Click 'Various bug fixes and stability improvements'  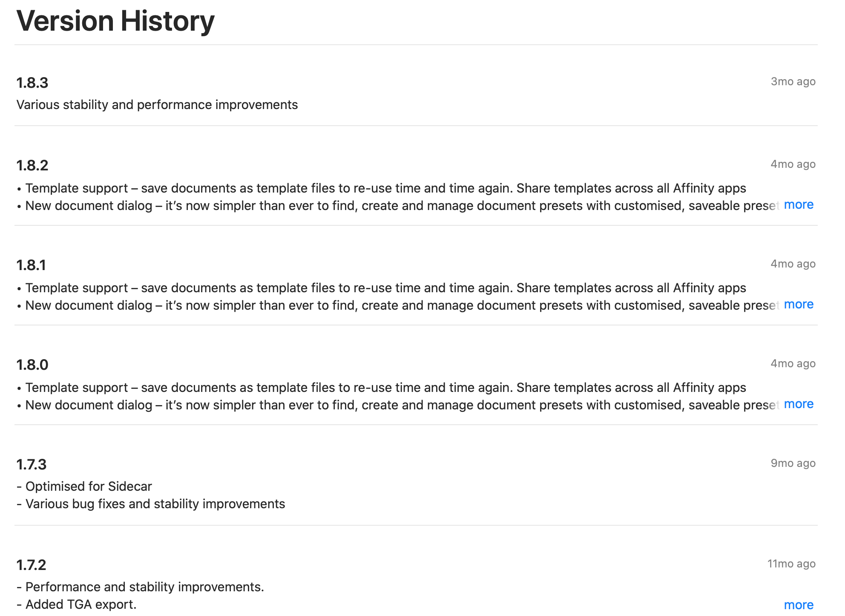pyautogui.click(x=151, y=504)
